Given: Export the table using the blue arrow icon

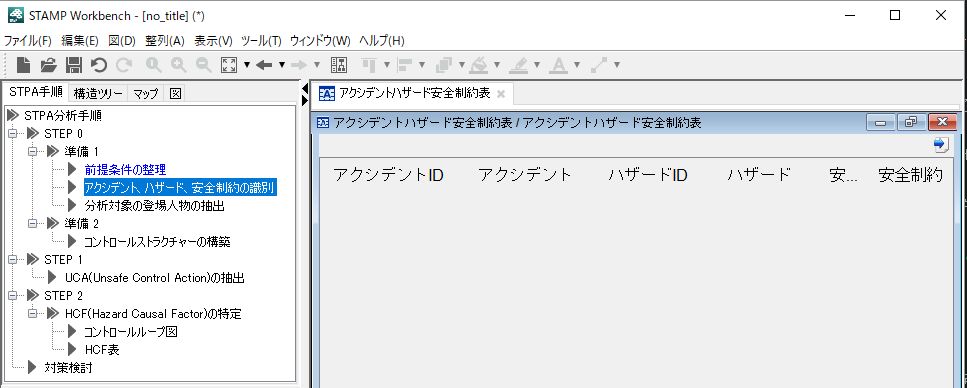Looking at the screenshot, I should [940, 145].
